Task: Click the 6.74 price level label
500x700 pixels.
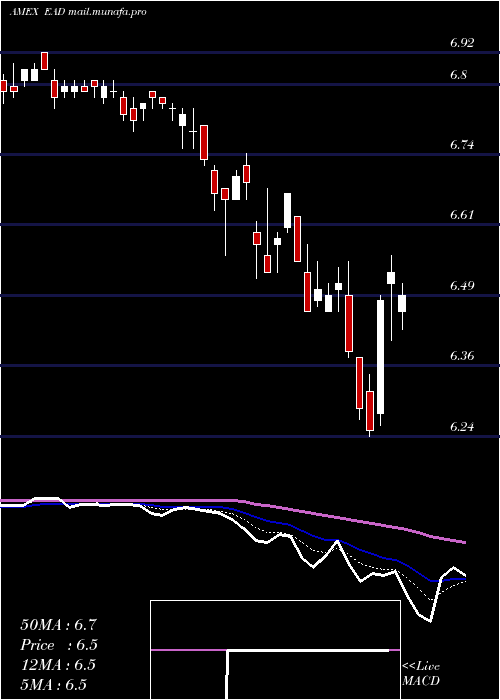Action: pyautogui.click(x=462, y=145)
